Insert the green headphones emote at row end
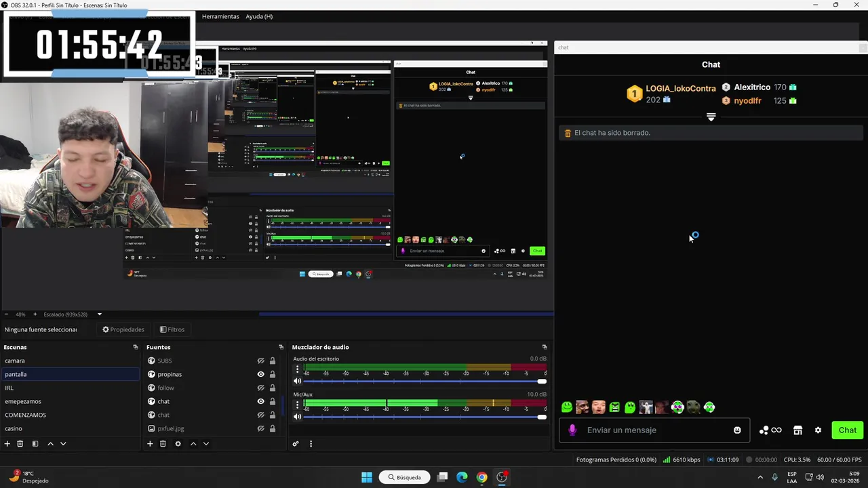Image resolution: width=868 pixels, height=488 pixels. pyautogui.click(x=709, y=407)
